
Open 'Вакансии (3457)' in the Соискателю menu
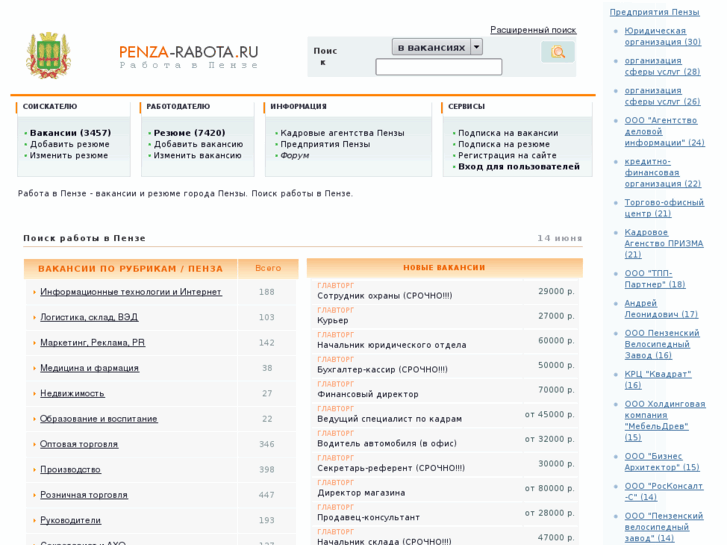pyautogui.click(x=70, y=133)
